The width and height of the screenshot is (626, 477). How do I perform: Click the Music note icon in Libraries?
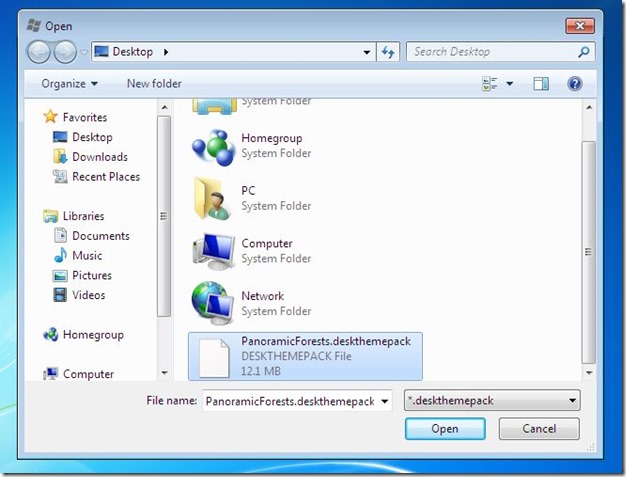[x=60, y=255]
